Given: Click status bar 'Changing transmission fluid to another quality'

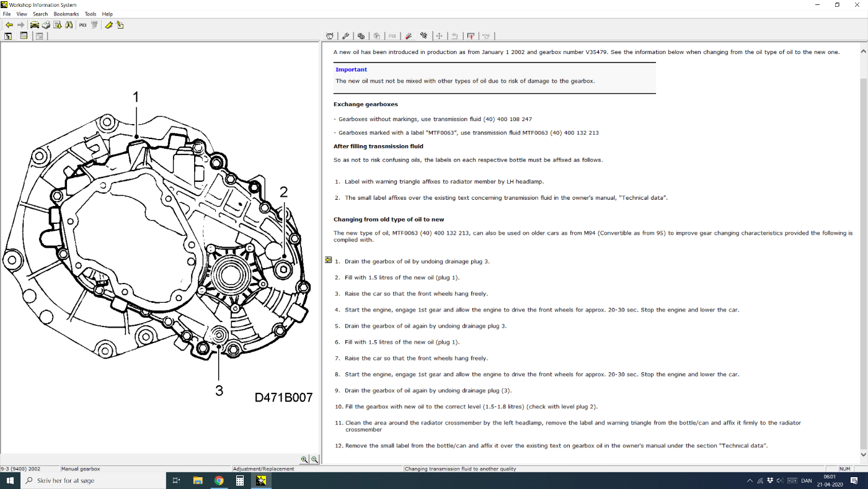Looking at the screenshot, I should 461,469.
